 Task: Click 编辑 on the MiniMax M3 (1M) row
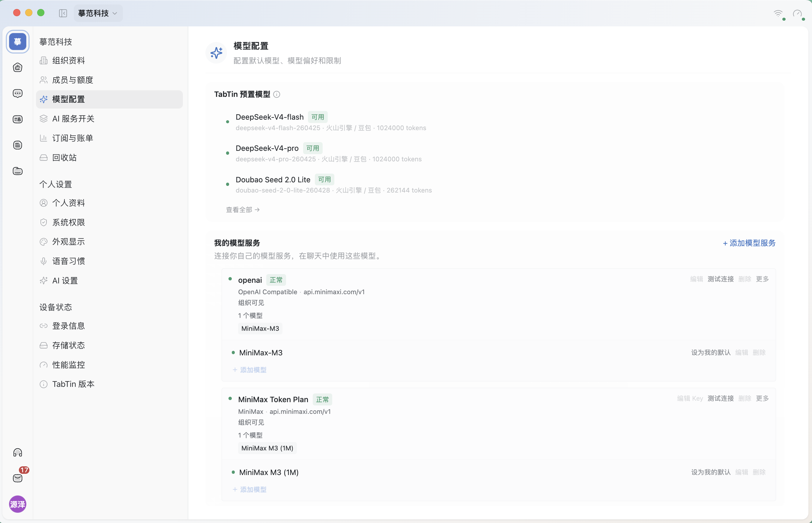click(x=742, y=472)
